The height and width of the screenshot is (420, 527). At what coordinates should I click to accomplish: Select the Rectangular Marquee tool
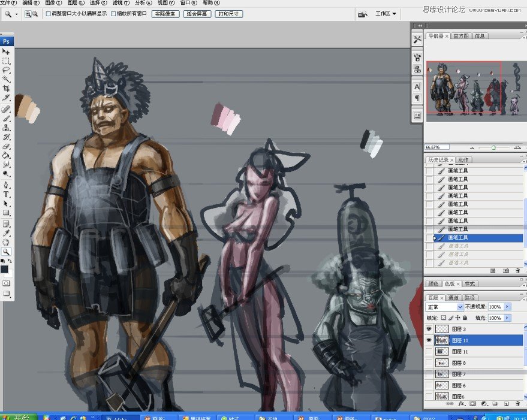pyautogui.click(x=6, y=61)
